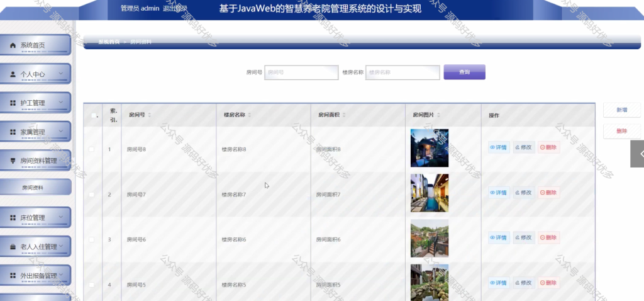Select the 房间资料 submenu item

click(x=36, y=187)
